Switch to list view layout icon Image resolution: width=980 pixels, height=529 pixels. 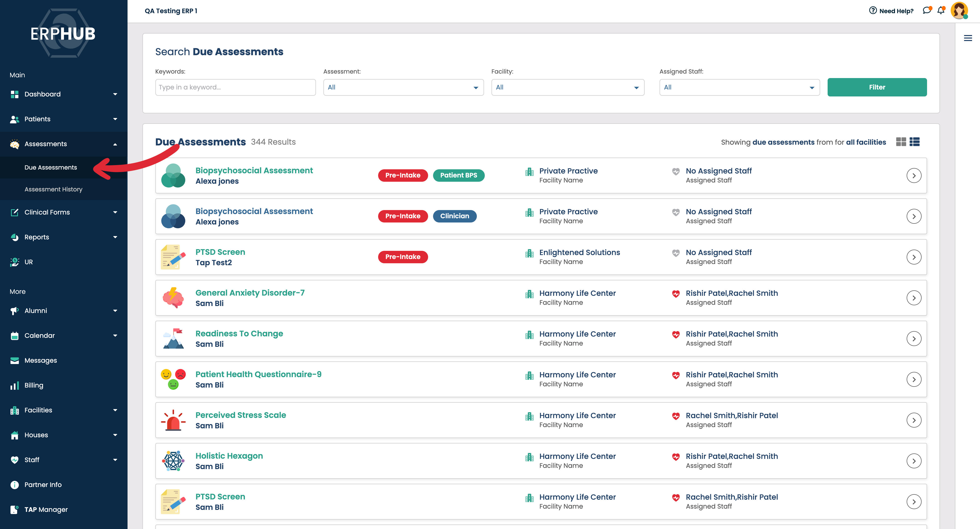coord(915,142)
